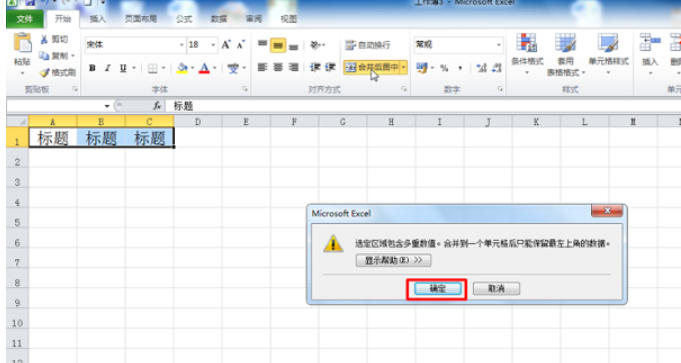
Task: Center text horizontally
Action: pyautogui.click(x=278, y=67)
